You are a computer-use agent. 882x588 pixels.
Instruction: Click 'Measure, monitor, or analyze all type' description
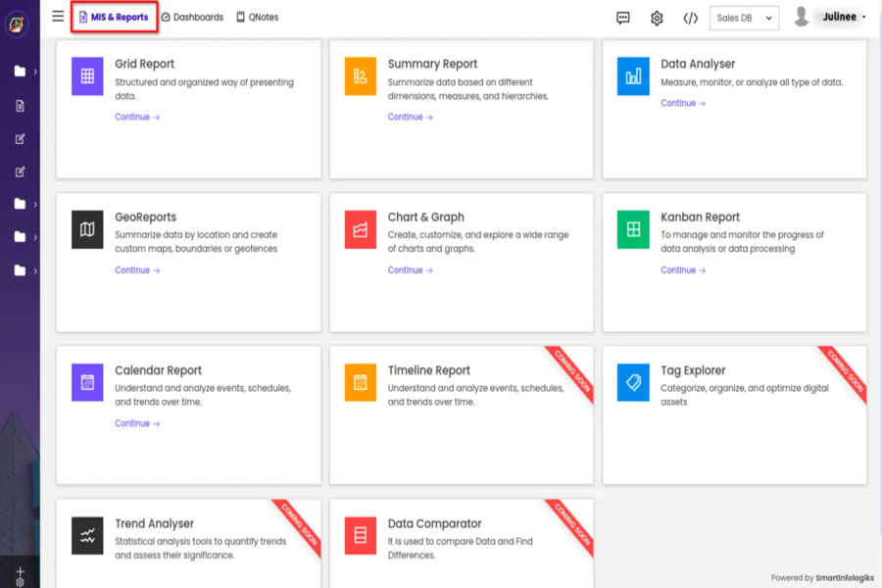[752, 82]
